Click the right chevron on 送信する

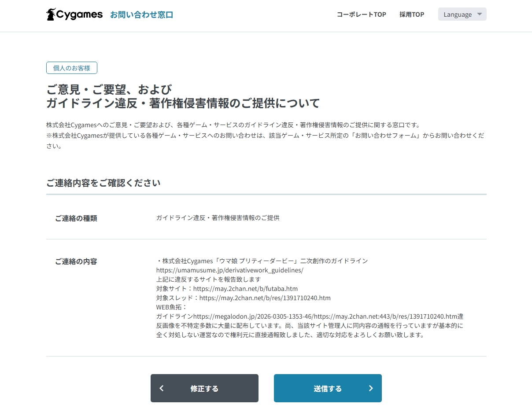pyautogui.click(x=371, y=388)
